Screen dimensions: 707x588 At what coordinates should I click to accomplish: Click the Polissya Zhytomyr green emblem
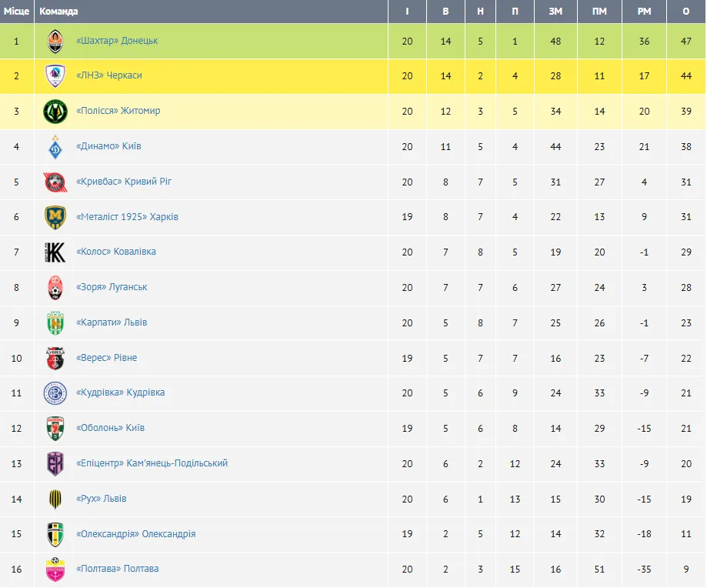click(55, 112)
